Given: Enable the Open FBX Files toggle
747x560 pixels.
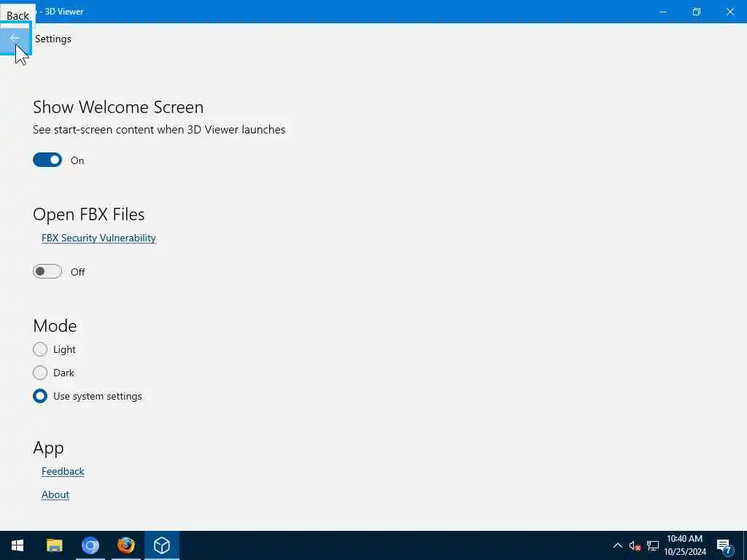Looking at the screenshot, I should coord(47,271).
